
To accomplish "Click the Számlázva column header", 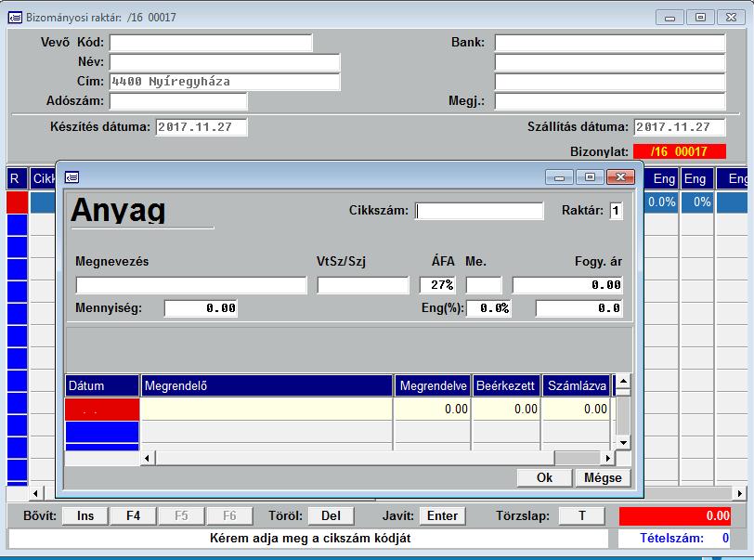I will pos(577,385).
